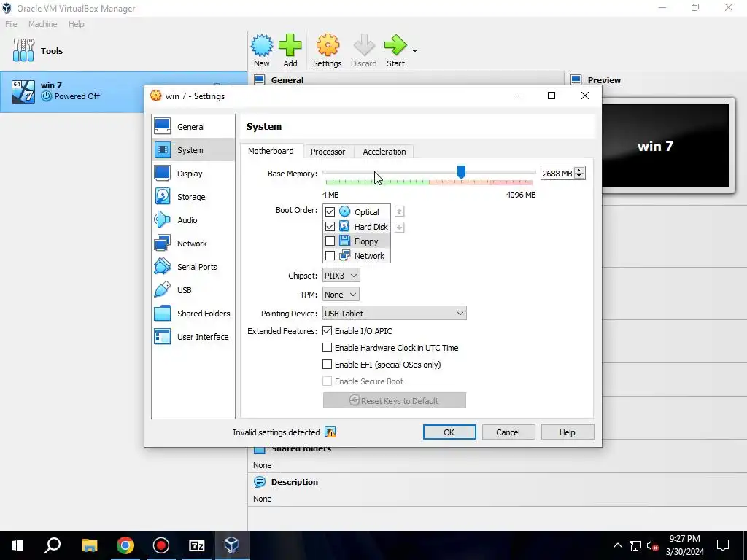Click the General section icon in Manager details
Image resolution: width=747 pixels, height=560 pixels.
point(259,79)
